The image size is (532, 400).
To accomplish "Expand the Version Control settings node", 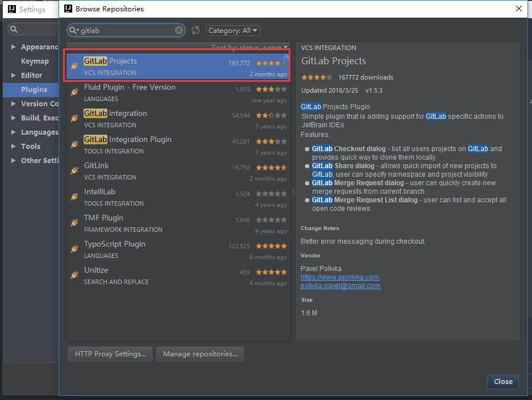I will [x=13, y=104].
